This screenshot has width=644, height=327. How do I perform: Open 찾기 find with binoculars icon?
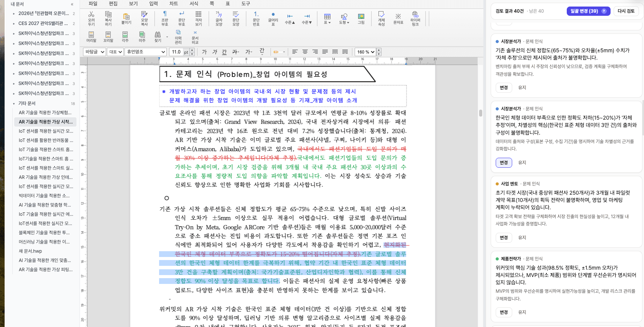[158, 37]
